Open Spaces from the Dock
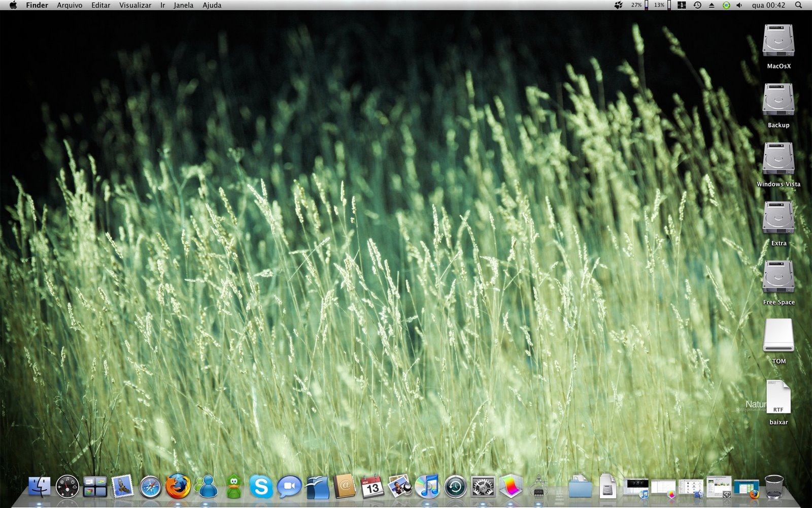 [x=95, y=487]
